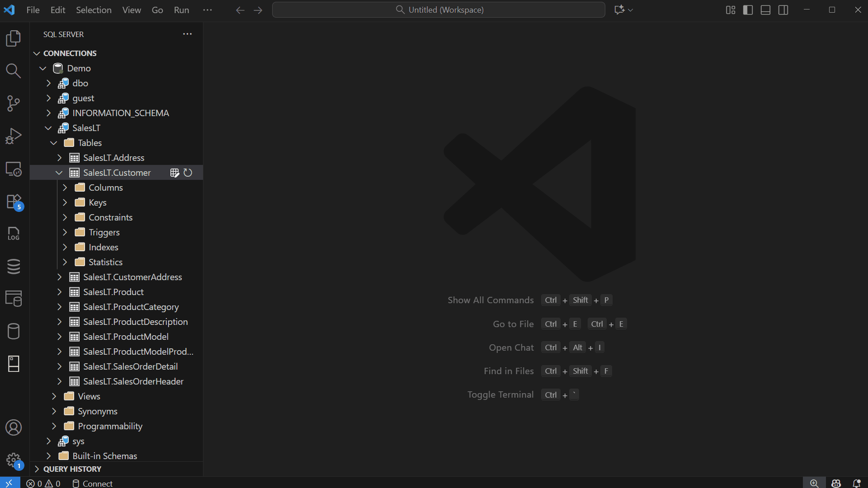Open the Remote Explorer icon
The width and height of the screenshot is (868, 488).
(13, 169)
